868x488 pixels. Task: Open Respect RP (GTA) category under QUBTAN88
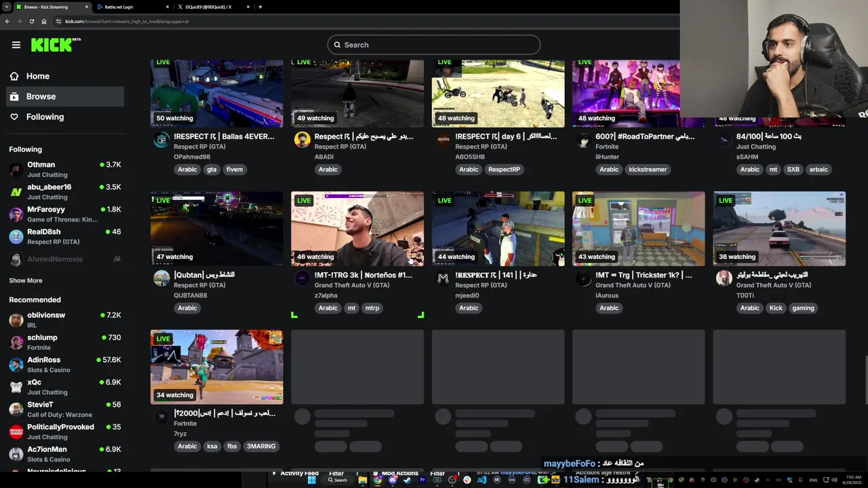199,285
